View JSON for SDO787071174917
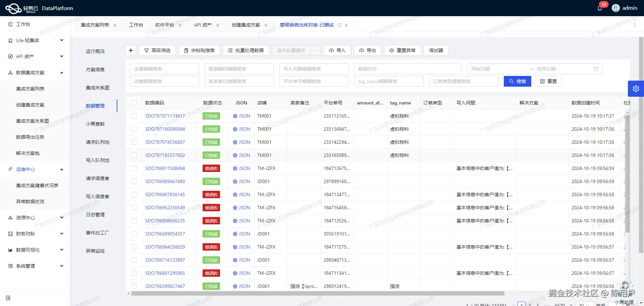 coord(241,116)
